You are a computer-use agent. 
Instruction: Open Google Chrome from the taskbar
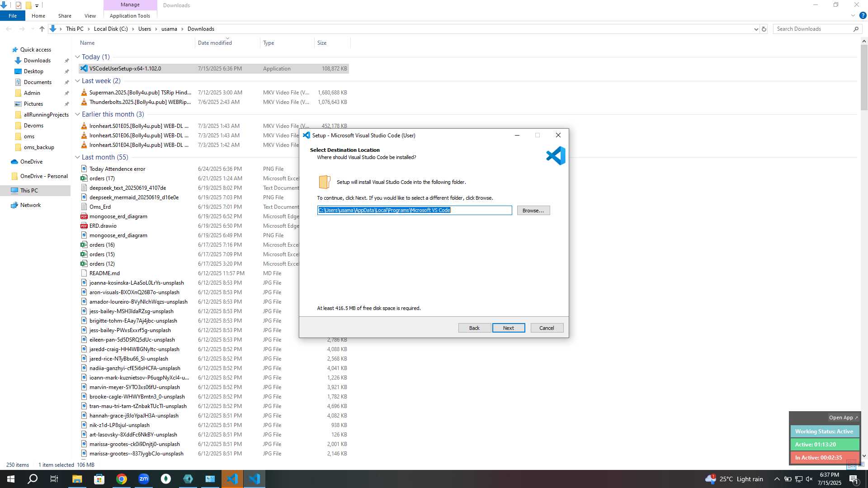[x=121, y=479]
